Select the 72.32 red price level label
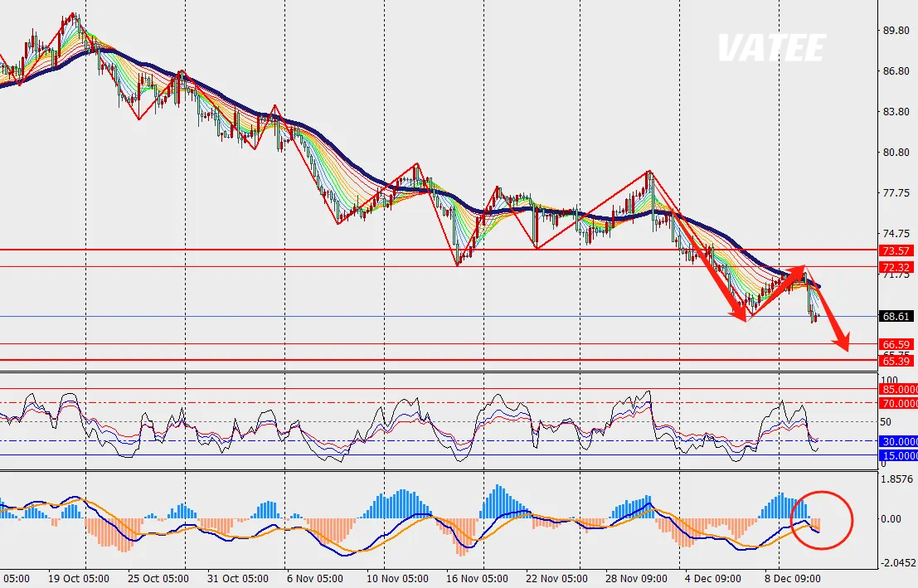Viewport: 918px width, 588px height. [896, 267]
